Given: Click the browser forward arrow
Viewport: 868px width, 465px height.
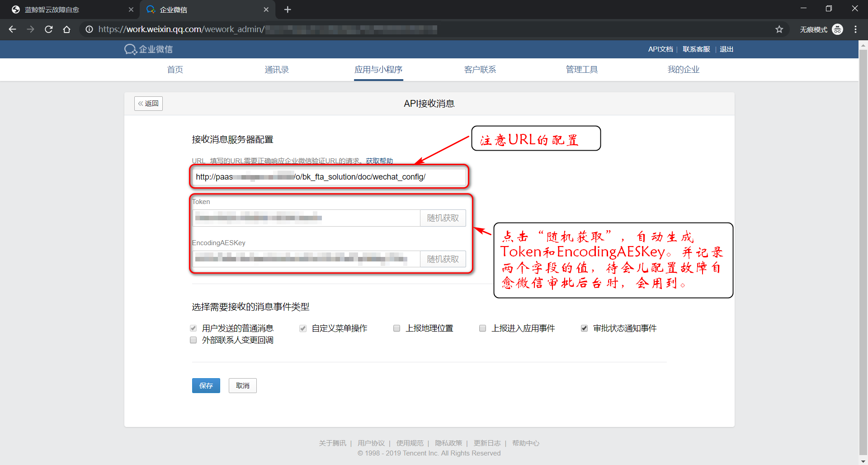Looking at the screenshot, I should click(x=30, y=29).
